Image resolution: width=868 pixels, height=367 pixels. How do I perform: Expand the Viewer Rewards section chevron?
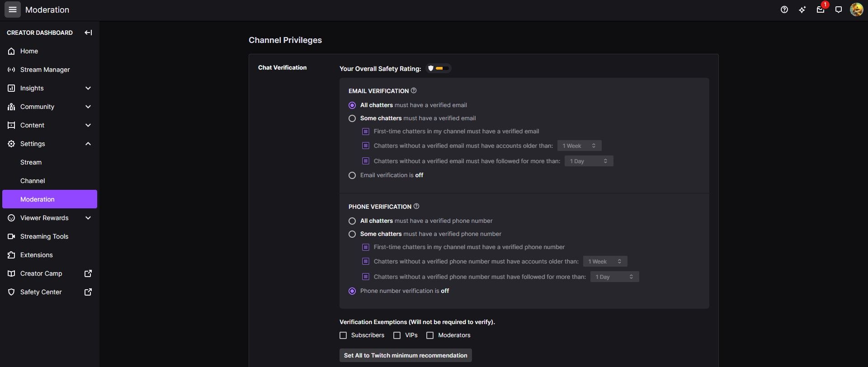tap(88, 218)
